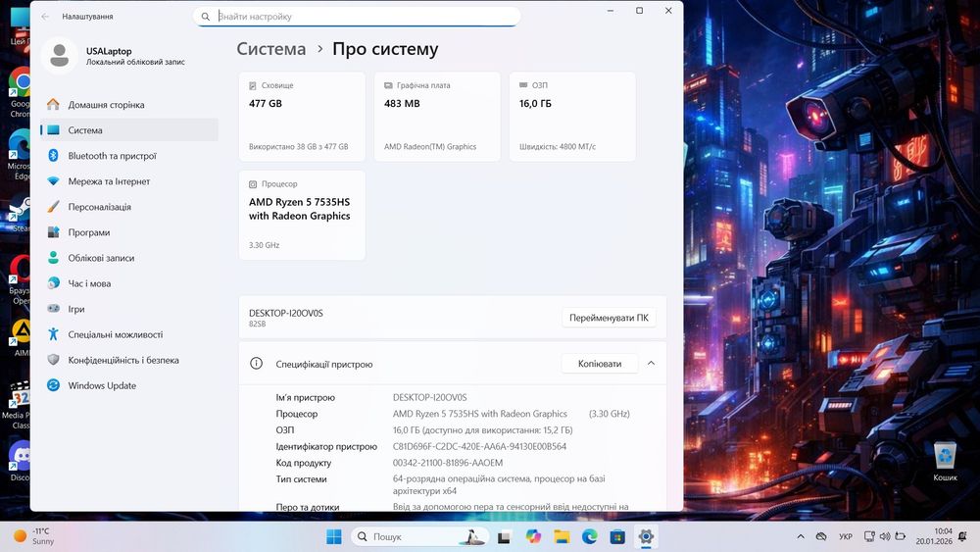This screenshot has width=980, height=552.
Task: Open Персоналізація settings
Action: point(129,207)
